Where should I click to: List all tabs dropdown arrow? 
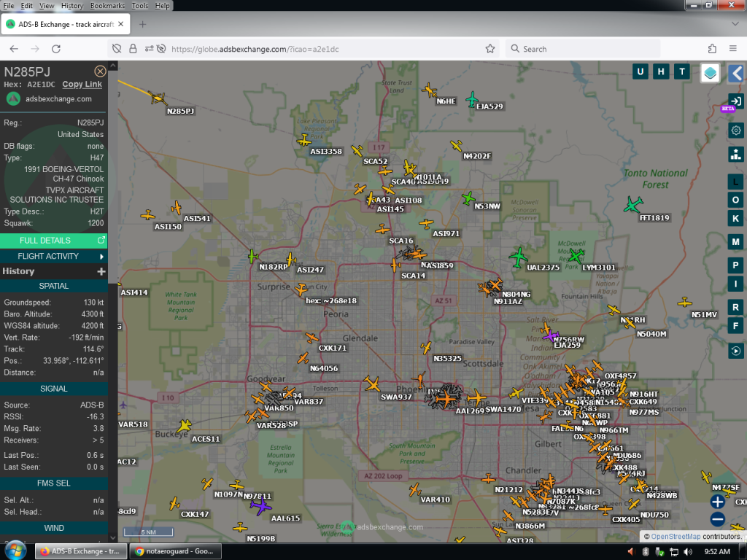735,24
